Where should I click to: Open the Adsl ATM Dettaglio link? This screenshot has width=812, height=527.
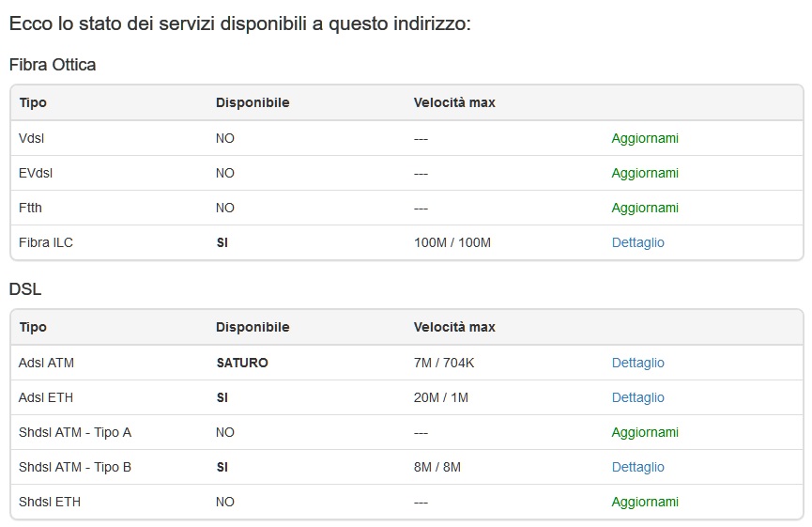click(637, 363)
